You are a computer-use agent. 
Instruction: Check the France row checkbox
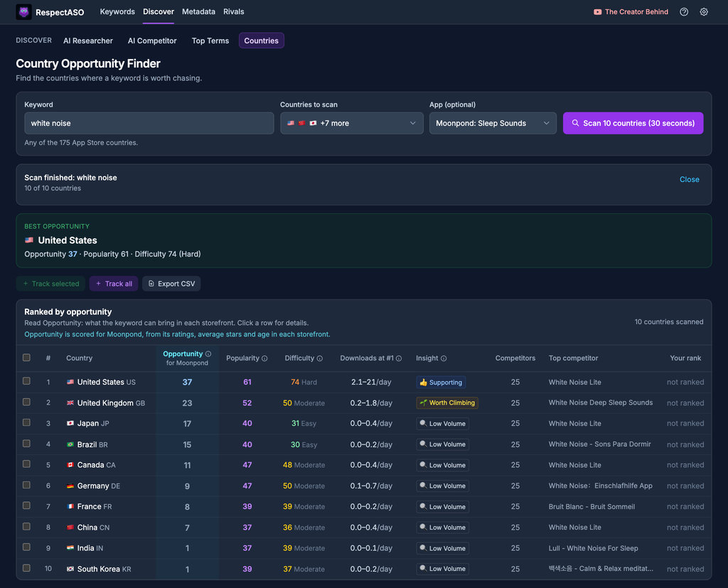pyautogui.click(x=26, y=506)
